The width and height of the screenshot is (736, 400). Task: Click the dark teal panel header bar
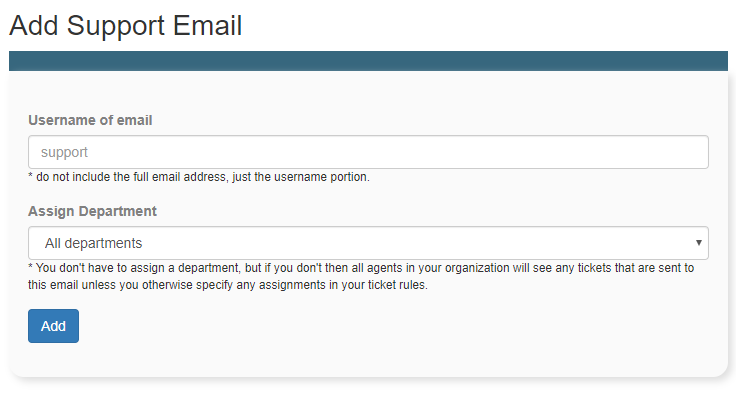pos(368,61)
